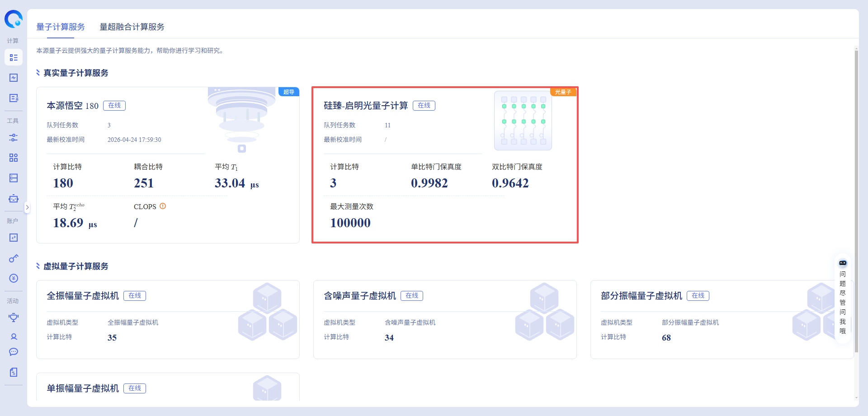The height and width of the screenshot is (416, 868).
Task: Click queue task count 11
Action: (387, 125)
